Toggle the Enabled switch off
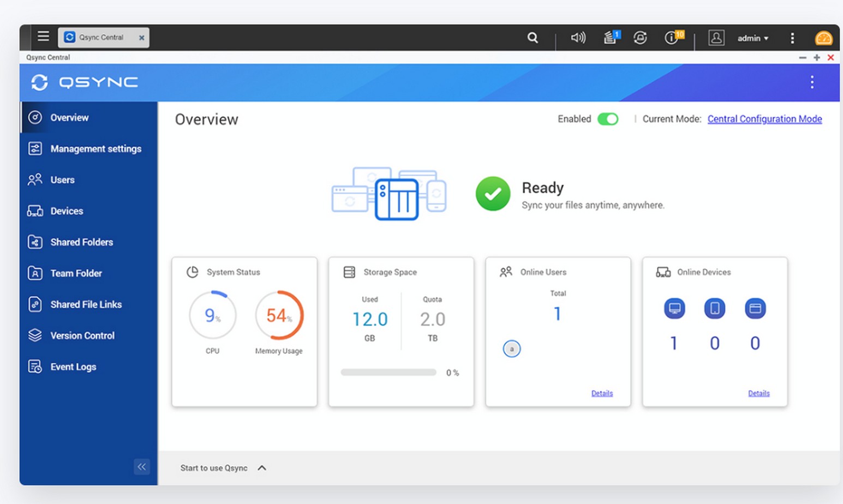This screenshot has width=843, height=504. (x=608, y=119)
